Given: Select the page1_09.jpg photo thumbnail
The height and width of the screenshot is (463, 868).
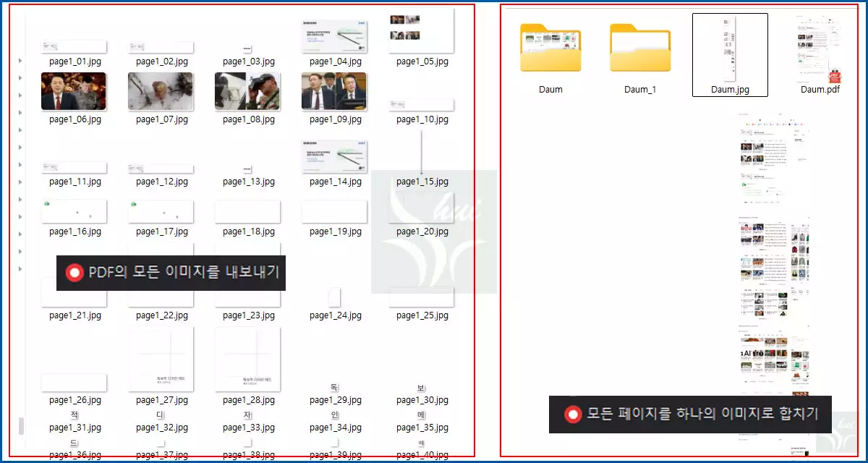Looking at the screenshot, I should coord(333,91).
